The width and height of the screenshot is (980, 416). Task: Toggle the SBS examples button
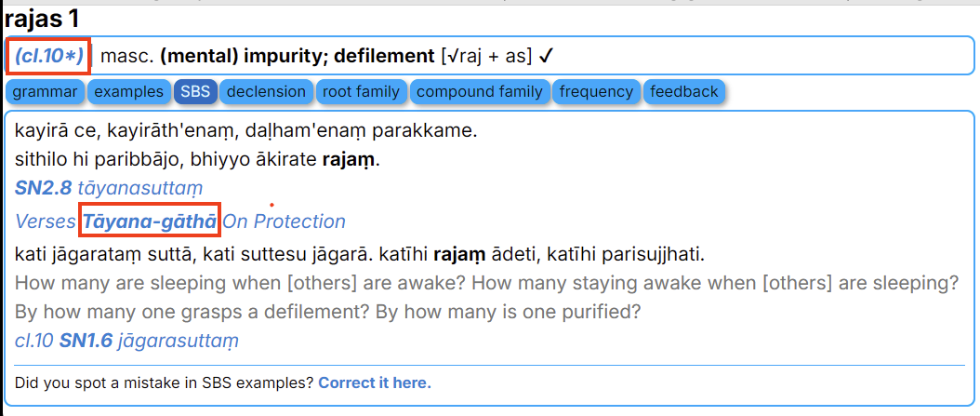pyautogui.click(x=195, y=91)
